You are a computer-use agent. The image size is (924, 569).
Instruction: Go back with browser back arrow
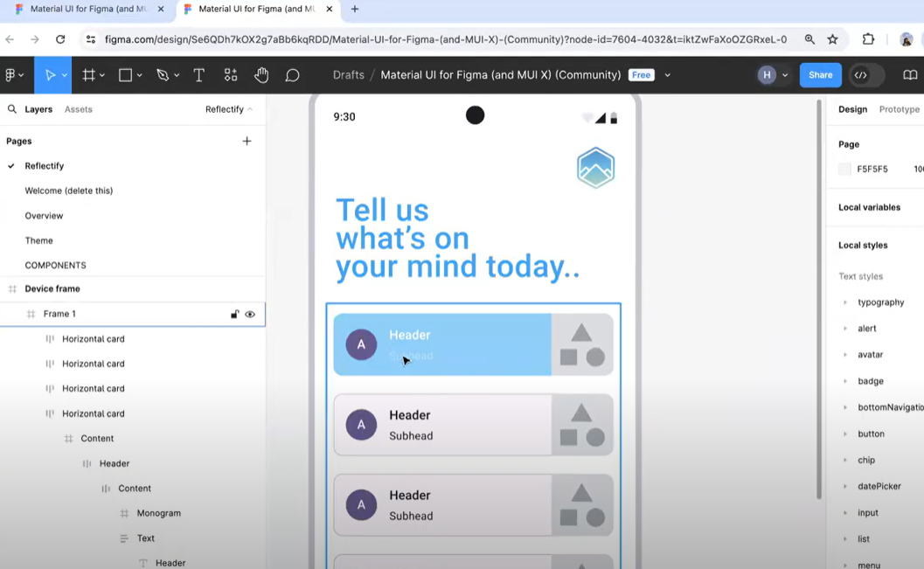[x=10, y=39]
